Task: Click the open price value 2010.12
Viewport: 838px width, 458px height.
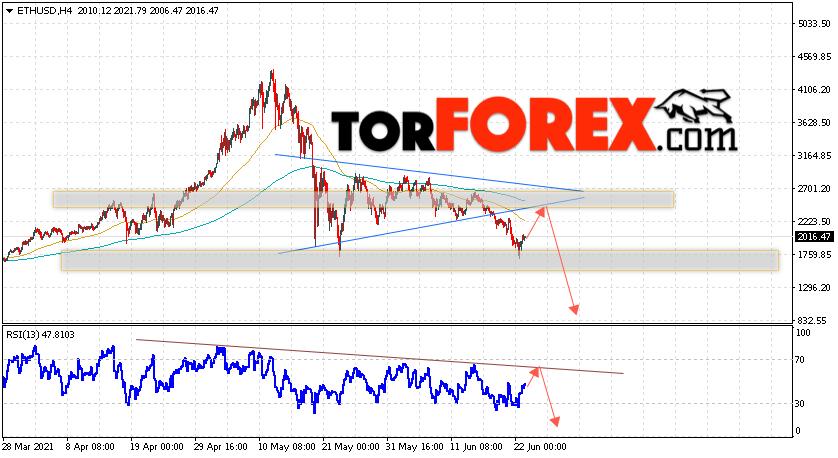Action: [x=94, y=10]
